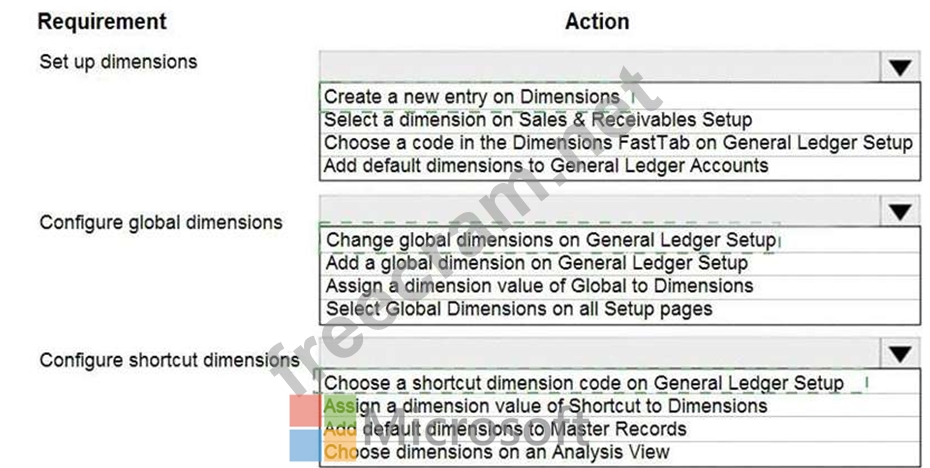Click the Configure global dimensions combo box field
The image size is (930, 468).
coord(600,211)
